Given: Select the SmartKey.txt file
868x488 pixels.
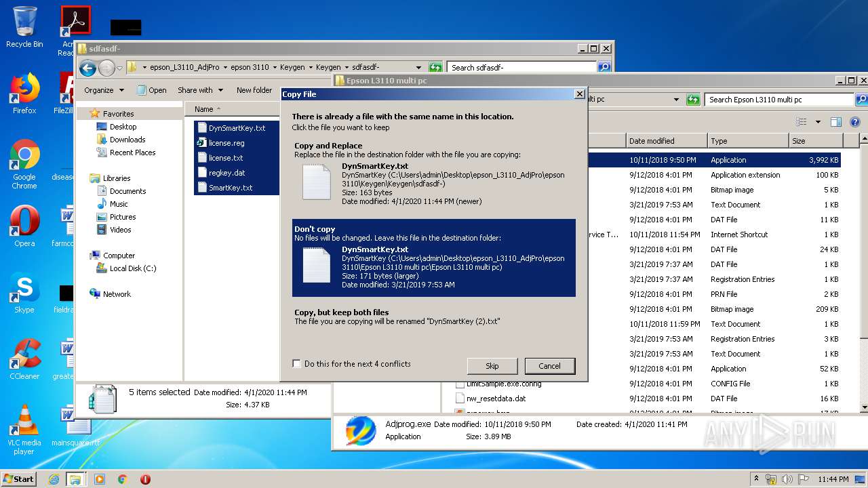Looking at the screenshot, I should [231, 188].
